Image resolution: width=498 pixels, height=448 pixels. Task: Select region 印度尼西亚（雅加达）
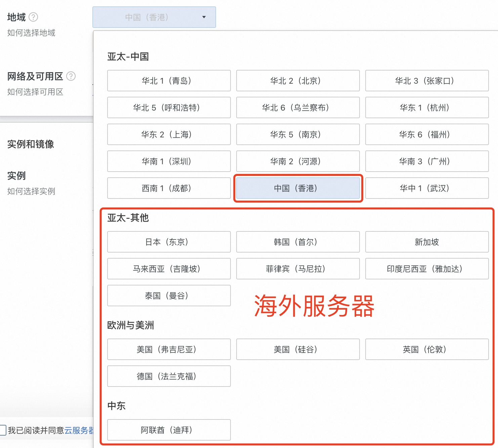click(427, 269)
